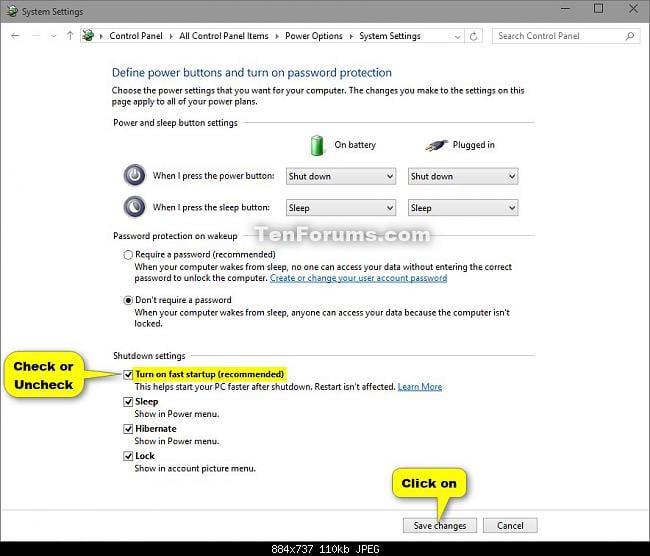Click 'Define power buttons' heading text

tap(252, 73)
